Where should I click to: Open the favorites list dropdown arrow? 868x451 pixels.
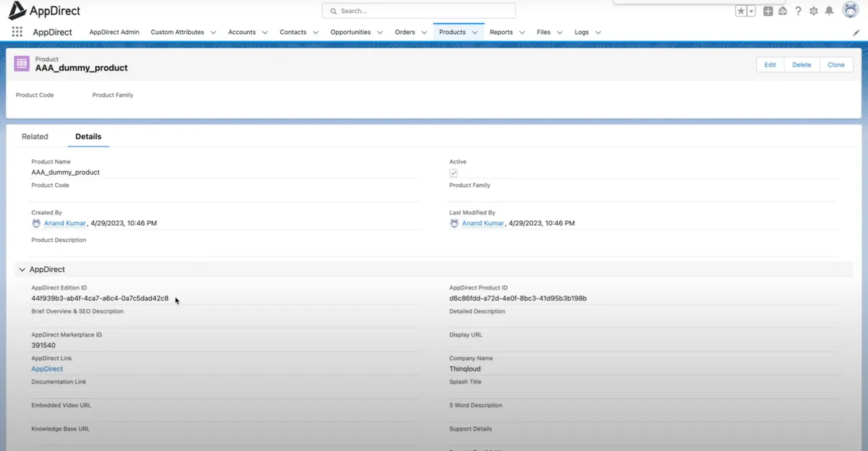click(x=751, y=11)
